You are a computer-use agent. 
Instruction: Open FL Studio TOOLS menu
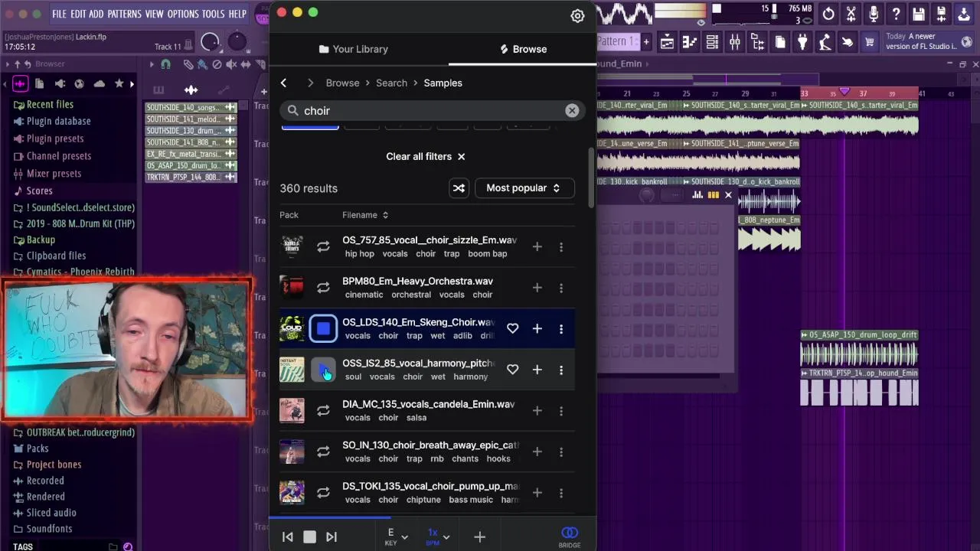[x=213, y=14]
